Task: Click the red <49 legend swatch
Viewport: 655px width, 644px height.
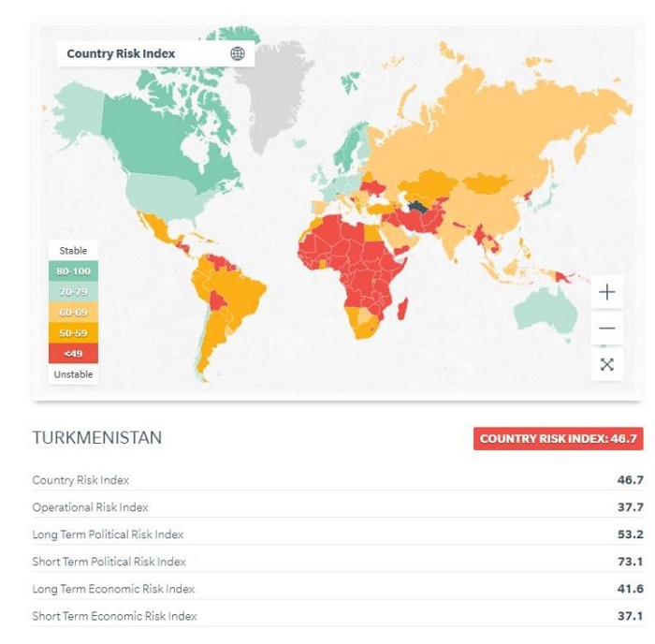Action: pos(73,353)
